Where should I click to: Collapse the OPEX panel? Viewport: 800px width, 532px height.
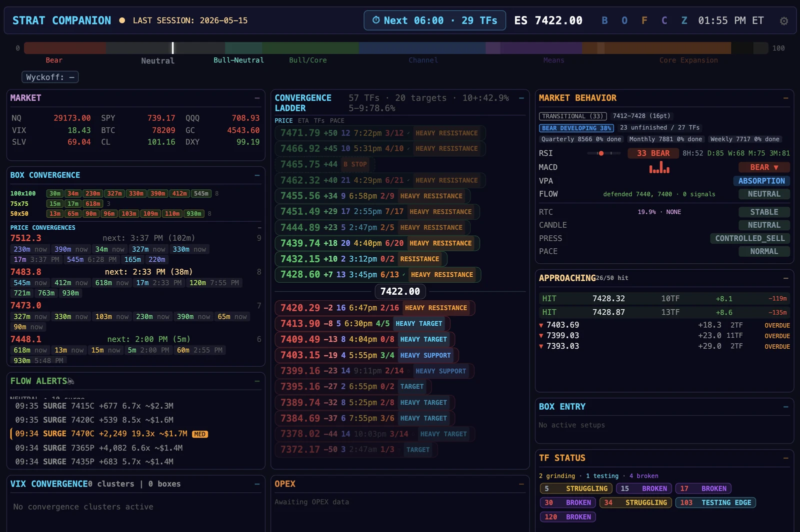(x=521, y=484)
